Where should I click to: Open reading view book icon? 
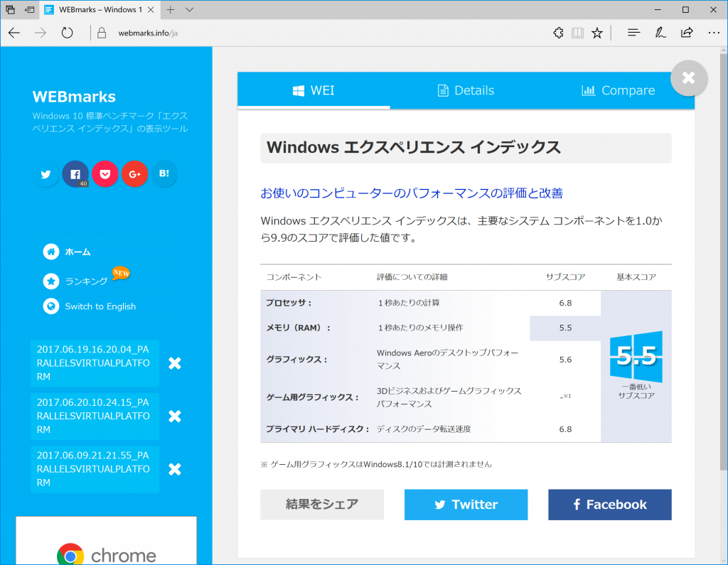pyautogui.click(x=577, y=33)
